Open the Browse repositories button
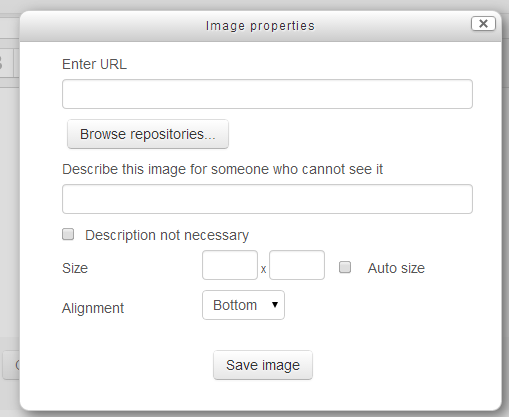The height and width of the screenshot is (417, 509). pyautogui.click(x=148, y=134)
